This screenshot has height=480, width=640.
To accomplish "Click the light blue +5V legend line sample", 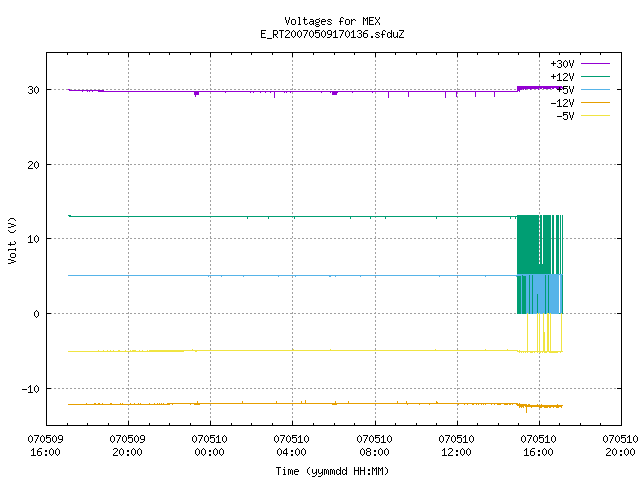I will pyautogui.click(x=595, y=89).
